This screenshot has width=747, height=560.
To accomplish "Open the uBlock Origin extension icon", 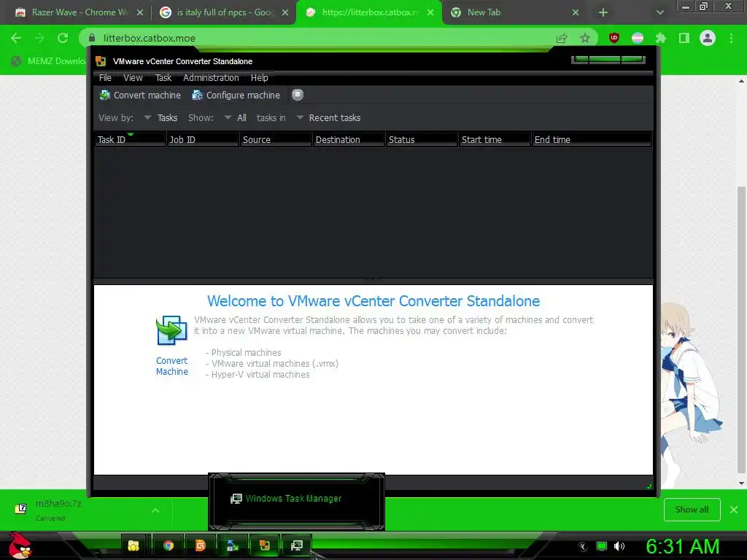I will 614,38.
